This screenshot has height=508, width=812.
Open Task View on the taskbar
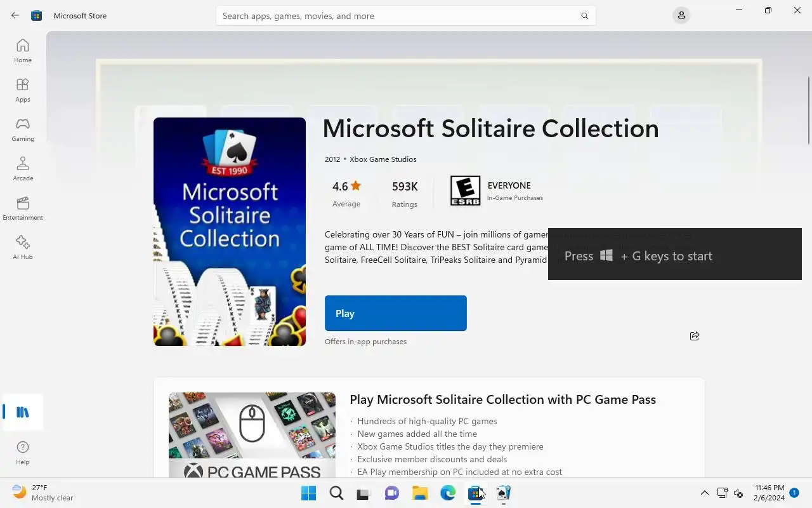(363, 493)
